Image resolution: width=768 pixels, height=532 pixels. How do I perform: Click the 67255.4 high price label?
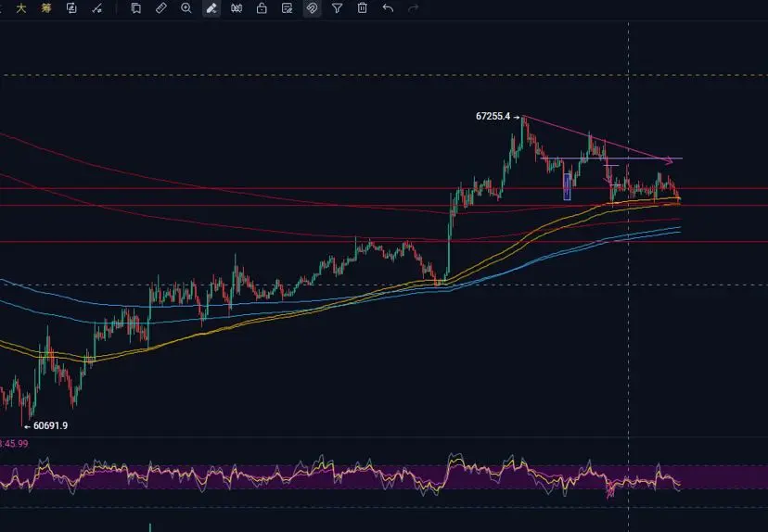point(493,117)
